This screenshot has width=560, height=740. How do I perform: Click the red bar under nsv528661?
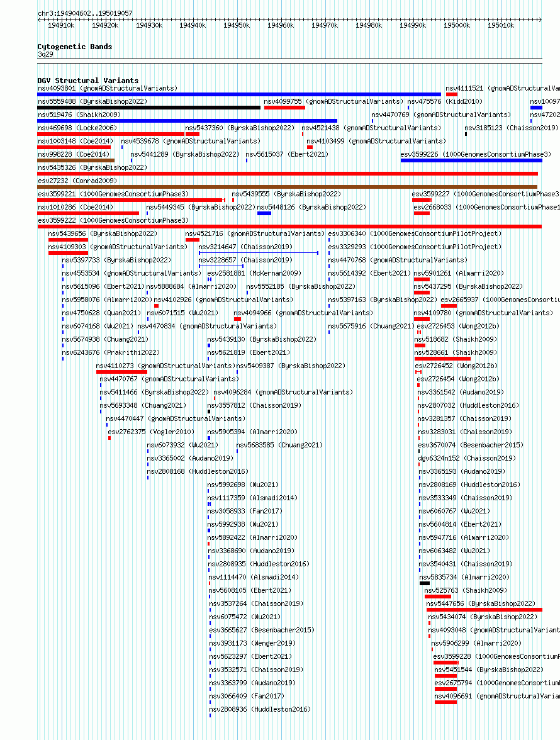point(442,359)
